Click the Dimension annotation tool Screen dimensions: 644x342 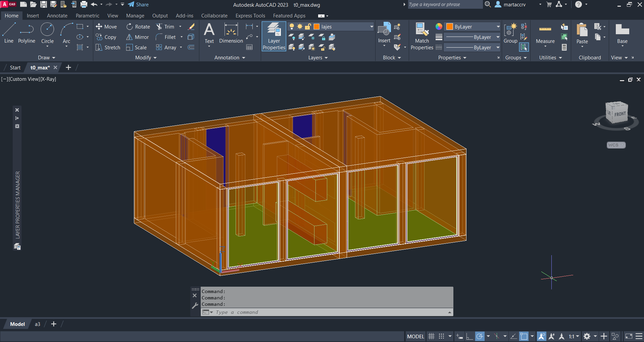[x=231, y=34]
